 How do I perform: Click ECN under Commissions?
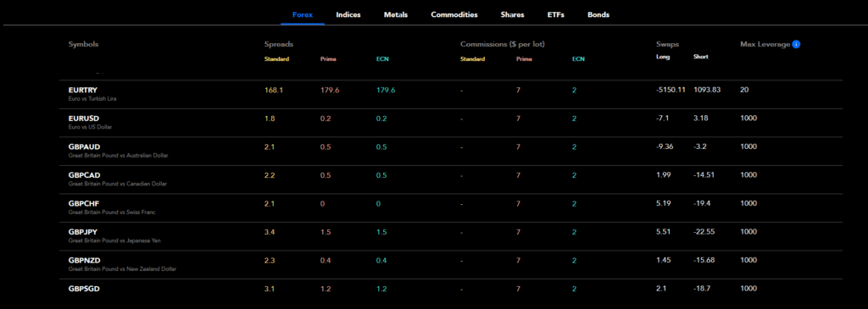pyautogui.click(x=578, y=59)
